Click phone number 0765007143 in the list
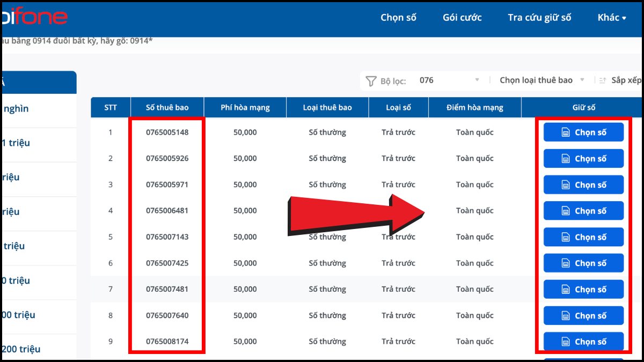644x362 pixels. pos(167,237)
